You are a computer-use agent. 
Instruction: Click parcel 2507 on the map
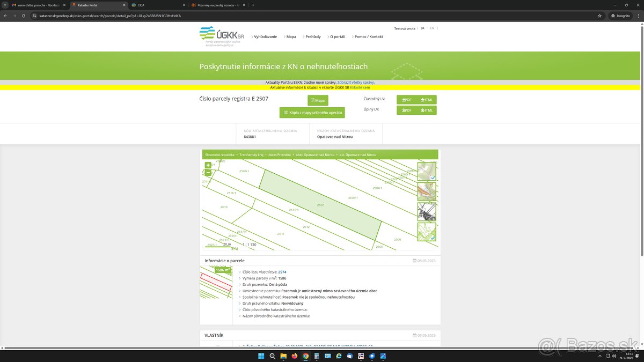coord(320,205)
